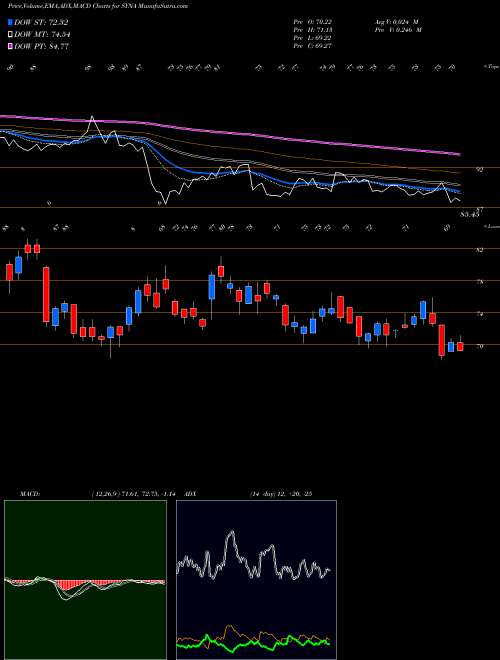Click the bright green +DI line in ADX panel
The image size is (500, 660).
(x=253, y=642)
